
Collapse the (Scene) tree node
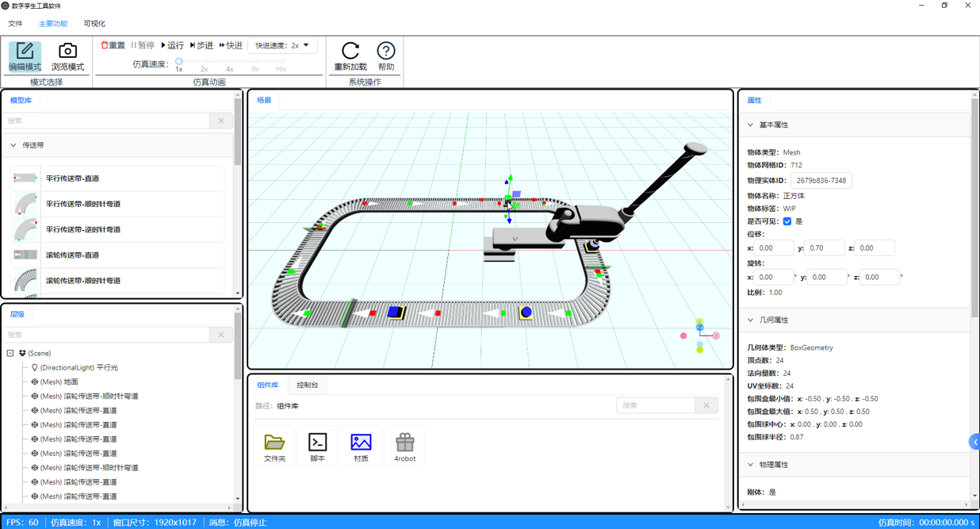coord(10,354)
